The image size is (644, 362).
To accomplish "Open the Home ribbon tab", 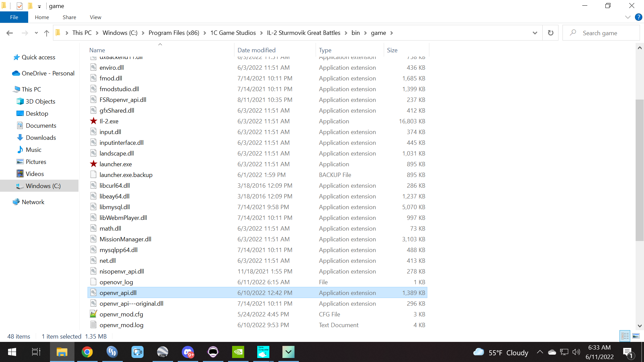I will (x=42, y=17).
